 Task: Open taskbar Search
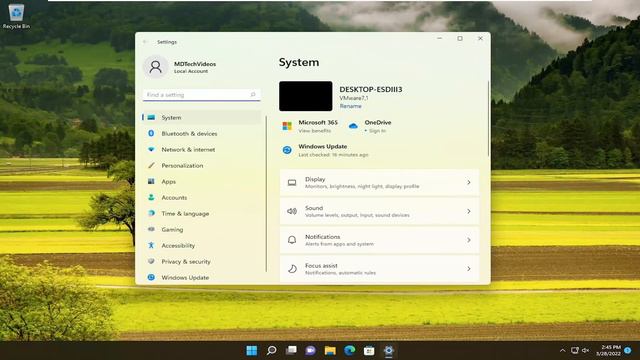point(271,350)
